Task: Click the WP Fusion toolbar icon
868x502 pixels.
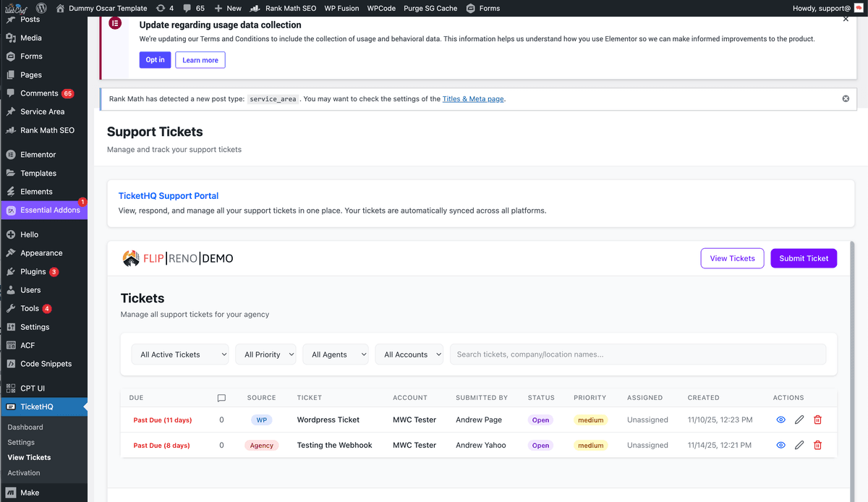Action: point(341,8)
